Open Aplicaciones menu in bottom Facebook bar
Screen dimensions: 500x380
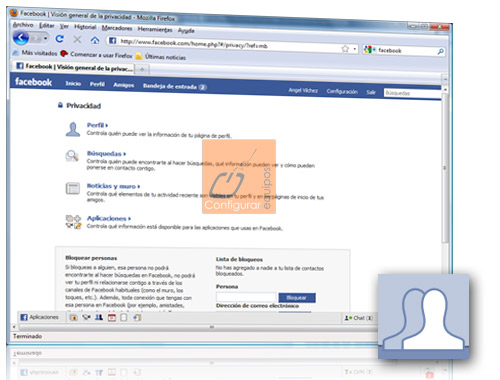[39, 317]
